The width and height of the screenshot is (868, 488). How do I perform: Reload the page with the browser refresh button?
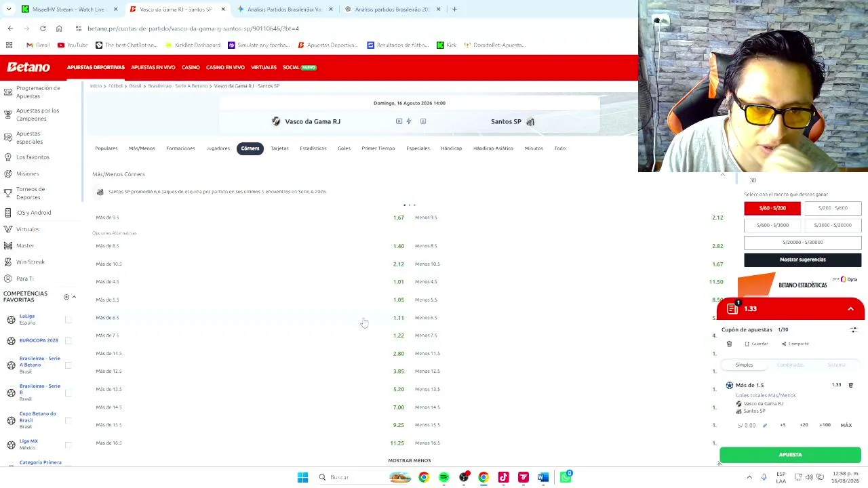coord(43,28)
